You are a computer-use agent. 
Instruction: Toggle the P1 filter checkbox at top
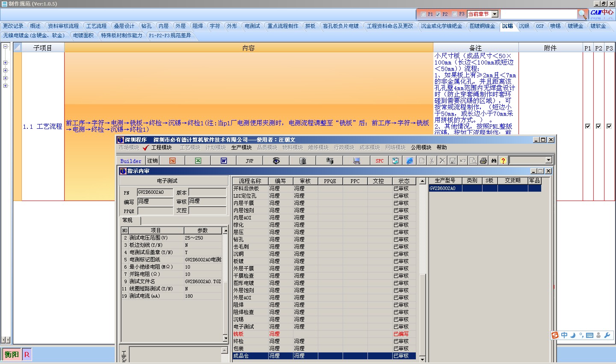pos(423,14)
